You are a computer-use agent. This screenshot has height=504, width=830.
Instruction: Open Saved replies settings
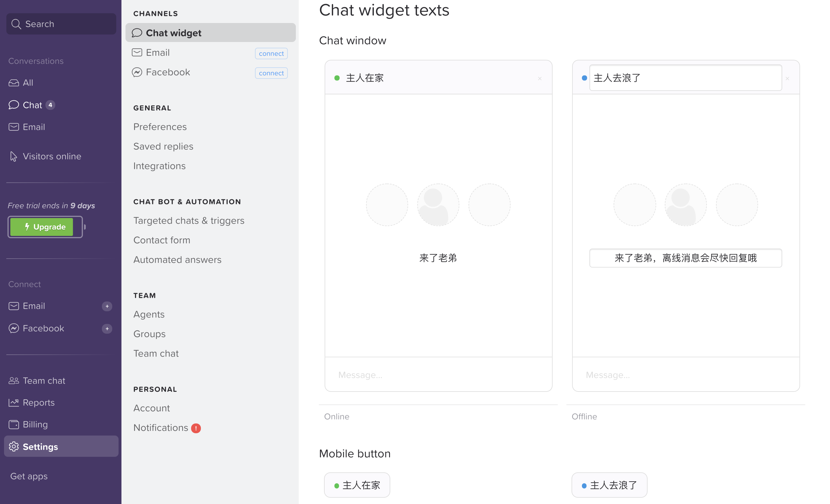point(163,146)
